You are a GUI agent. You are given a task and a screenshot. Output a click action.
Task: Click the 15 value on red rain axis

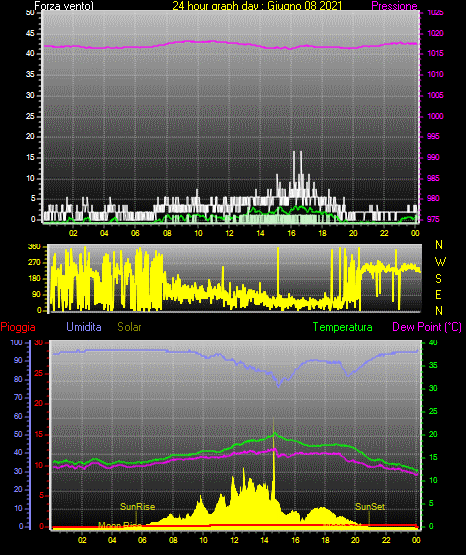tap(39, 434)
